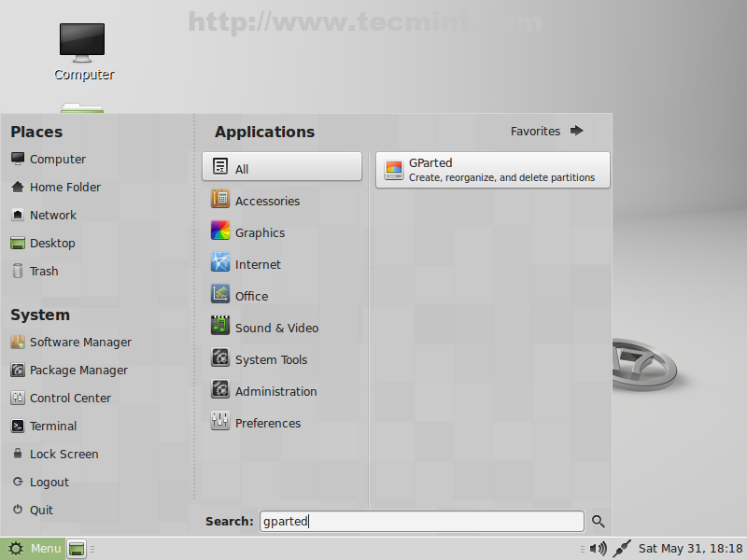
Task: Click the Favorites arrow icon
Action: (576, 131)
